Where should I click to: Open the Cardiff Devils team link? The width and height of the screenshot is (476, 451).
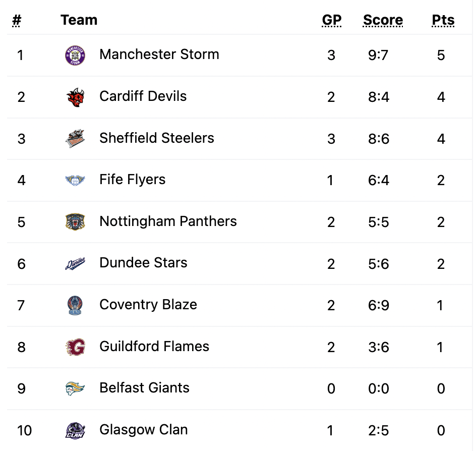coord(143,96)
